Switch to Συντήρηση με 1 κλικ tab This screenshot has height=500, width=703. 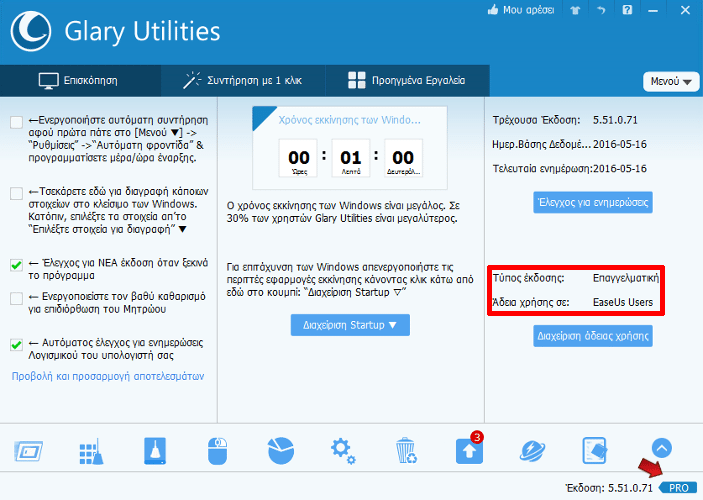[x=243, y=81]
